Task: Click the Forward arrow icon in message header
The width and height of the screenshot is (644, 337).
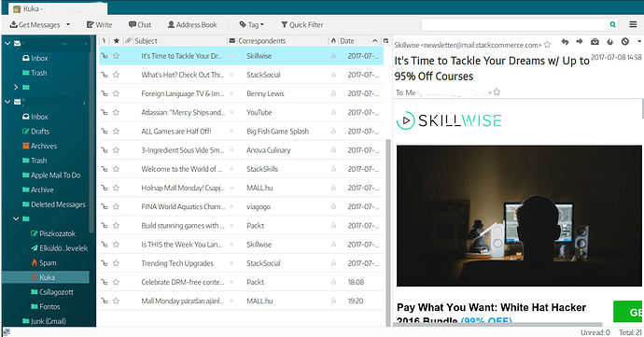Action: pos(580,41)
